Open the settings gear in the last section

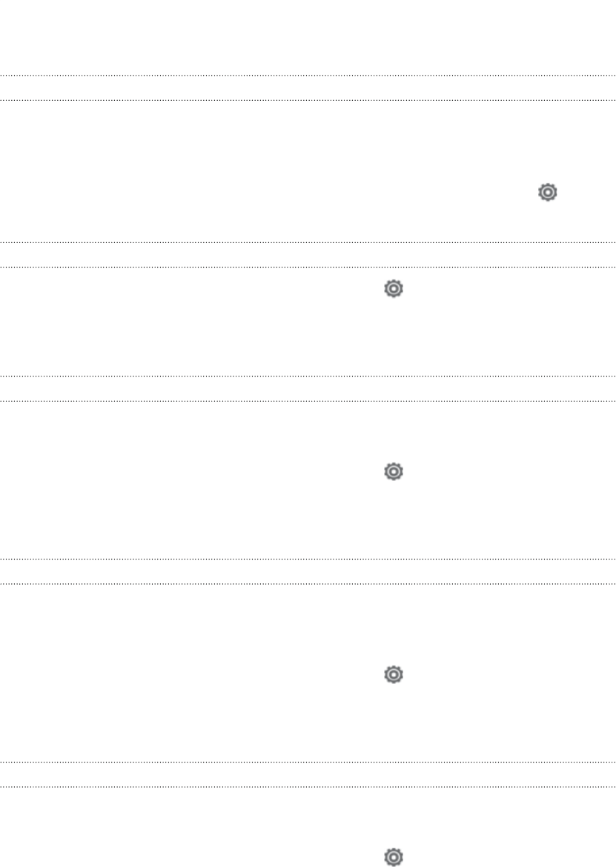[x=393, y=857]
